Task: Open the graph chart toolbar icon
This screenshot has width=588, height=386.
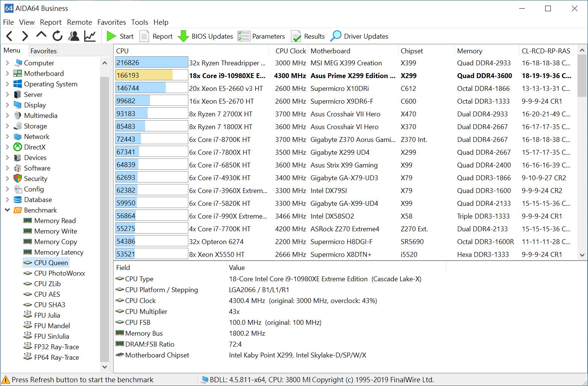Action: [x=90, y=36]
